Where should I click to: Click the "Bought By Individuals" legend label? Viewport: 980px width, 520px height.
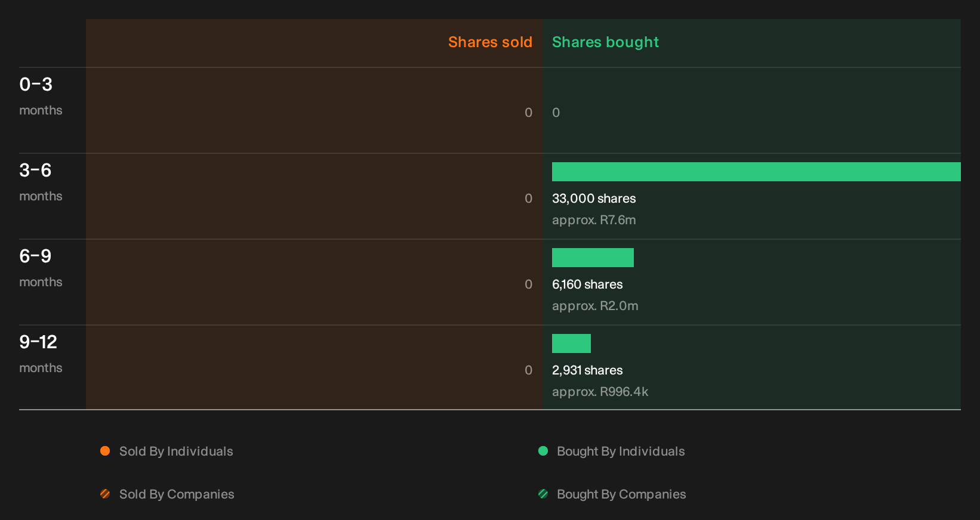(x=621, y=451)
